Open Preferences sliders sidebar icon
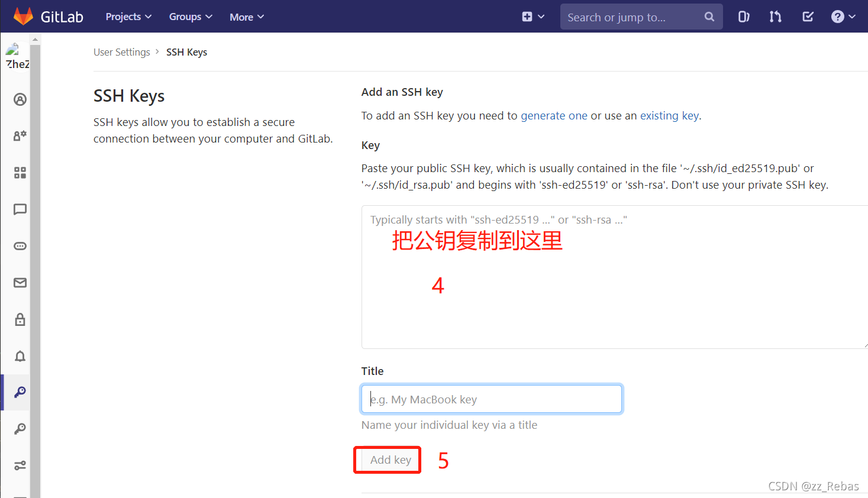 click(20, 465)
